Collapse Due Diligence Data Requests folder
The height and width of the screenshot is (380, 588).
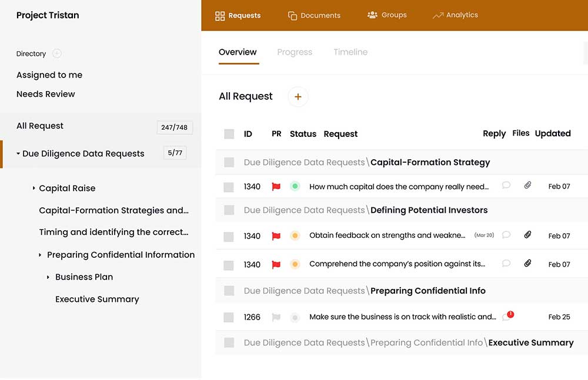pos(18,154)
